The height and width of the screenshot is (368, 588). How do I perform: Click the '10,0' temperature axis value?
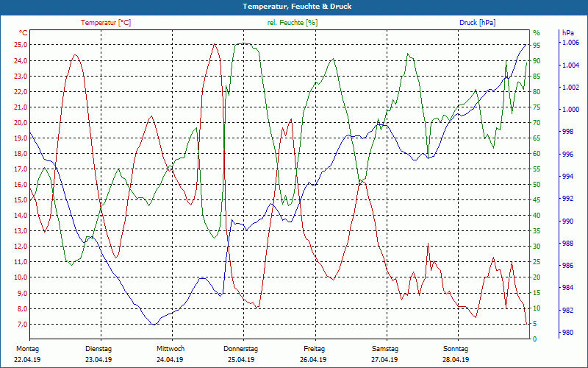coord(21,277)
